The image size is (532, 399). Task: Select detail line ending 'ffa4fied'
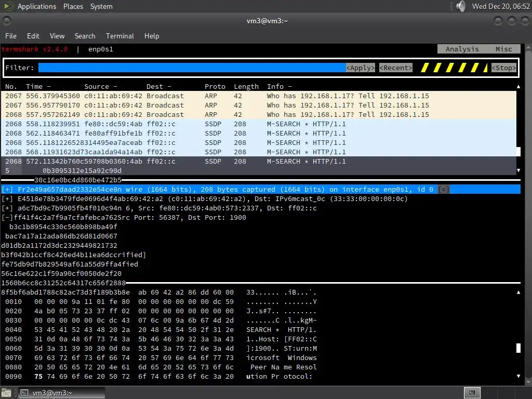tap(70, 264)
